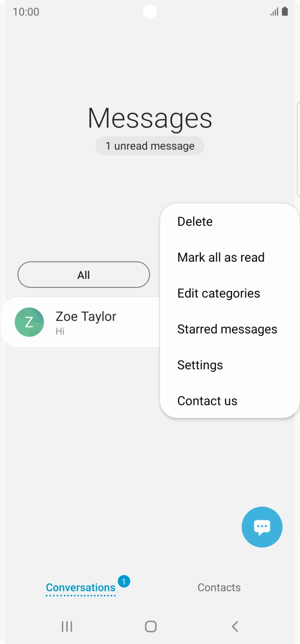Tap the signal strength icon
Screen dimensions: 300x644
274,12
